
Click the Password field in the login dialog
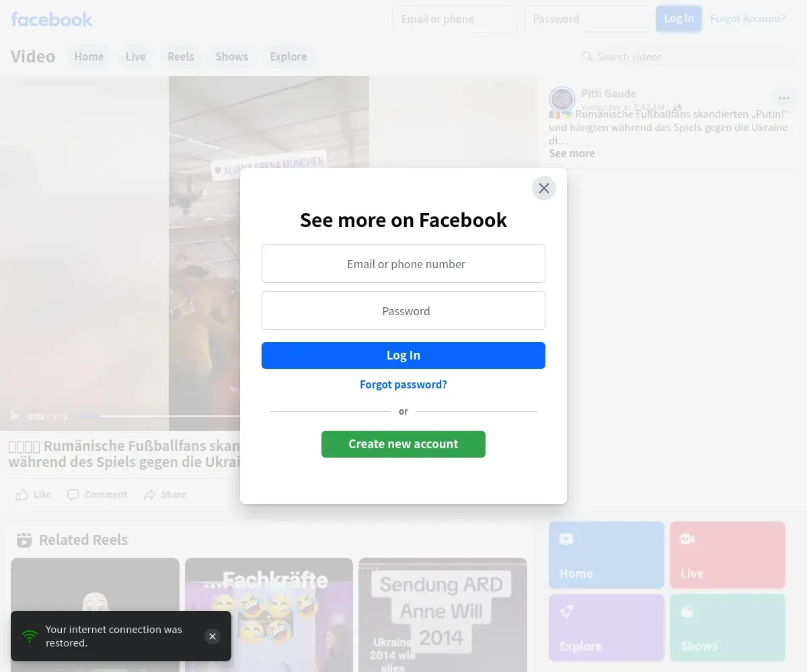coord(403,310)
